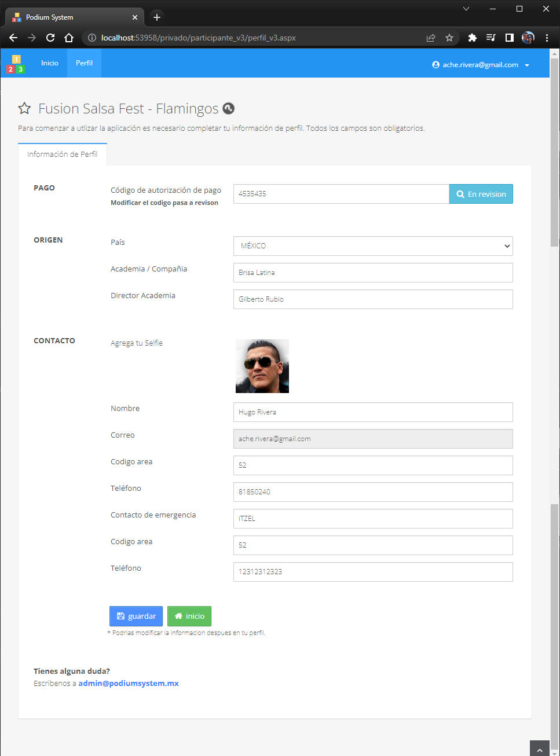Click the Podium System logo icon
560x756 pixels.
16,64
